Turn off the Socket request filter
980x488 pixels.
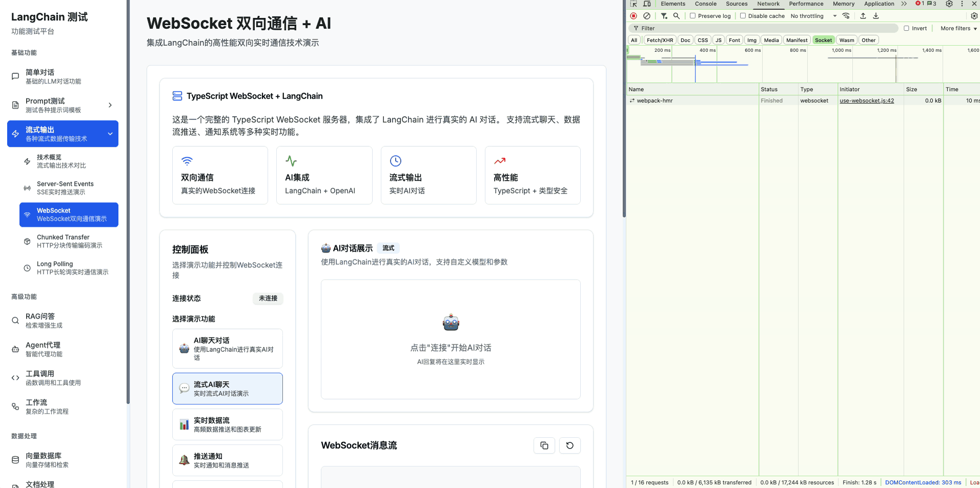824,40
